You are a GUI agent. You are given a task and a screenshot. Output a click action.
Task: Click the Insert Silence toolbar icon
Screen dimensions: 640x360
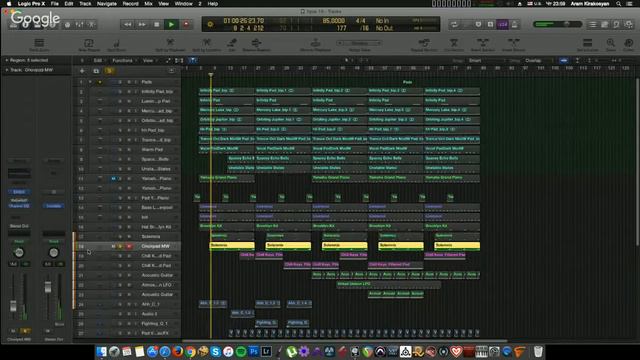pos(513,44)
